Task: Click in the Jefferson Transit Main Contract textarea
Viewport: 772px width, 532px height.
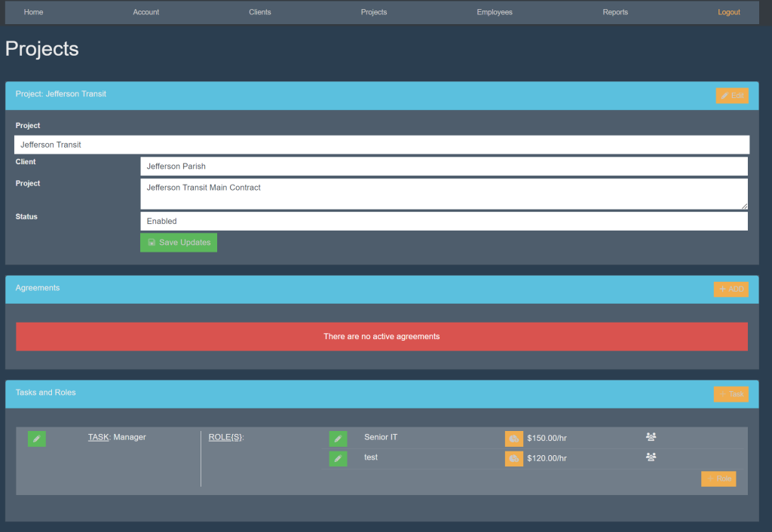Action: 443,194
